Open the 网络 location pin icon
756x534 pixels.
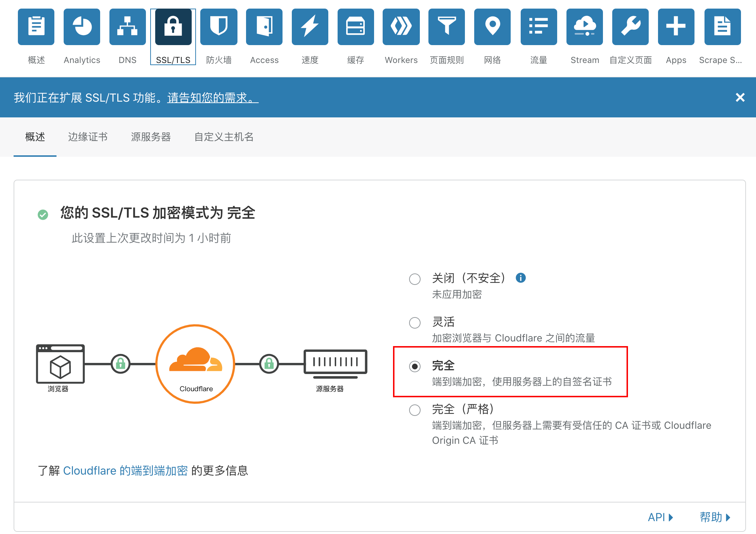[x=492, y=27]
